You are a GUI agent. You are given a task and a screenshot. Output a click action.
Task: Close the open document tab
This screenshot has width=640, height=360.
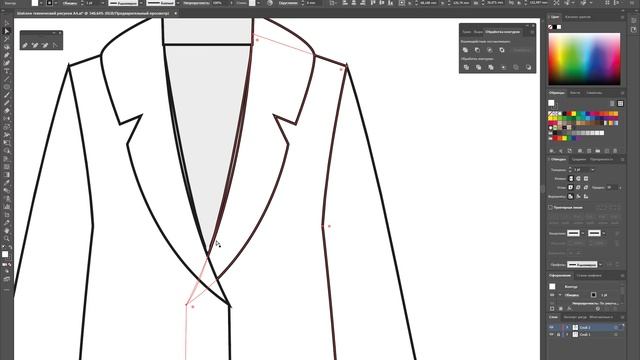point(176,13)
